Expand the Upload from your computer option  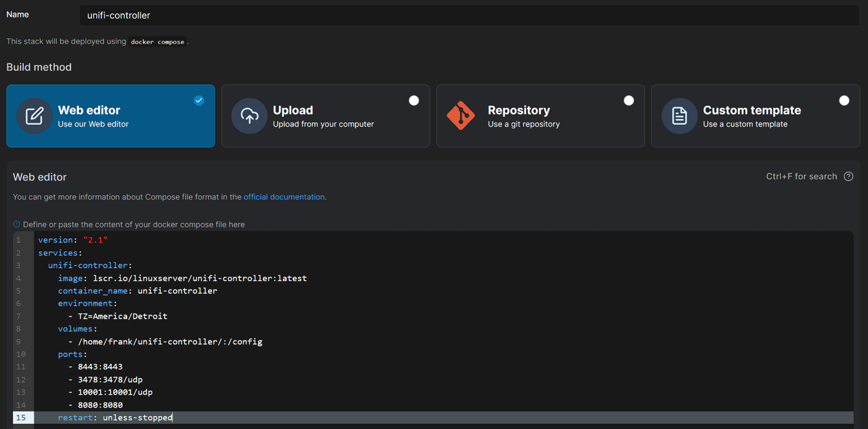pyautogui.click(x=325, y=116)
